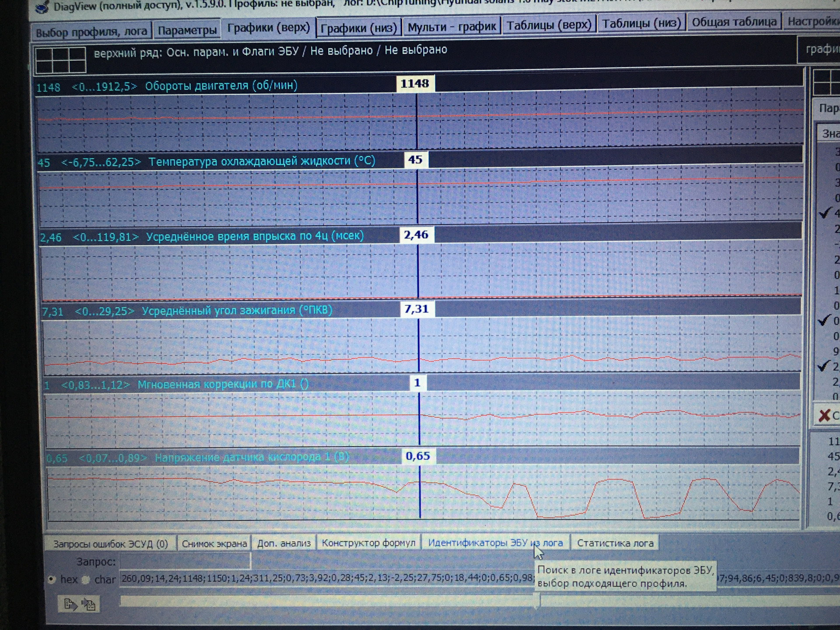Go to Выбор профиля, лога tab

point(91,32)
